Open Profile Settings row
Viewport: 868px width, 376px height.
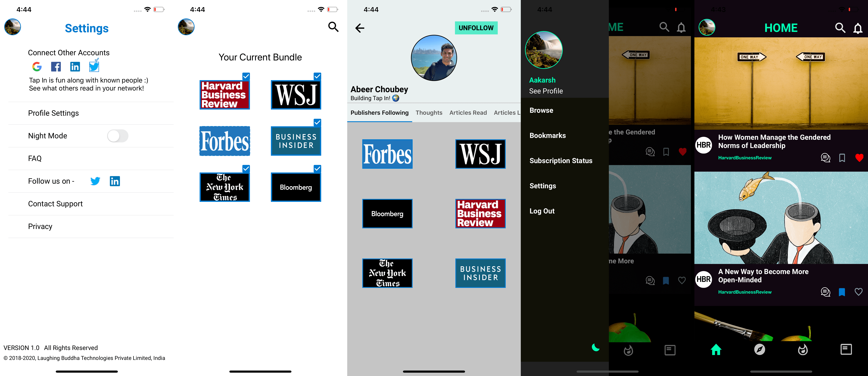click(x=54, y=113)
